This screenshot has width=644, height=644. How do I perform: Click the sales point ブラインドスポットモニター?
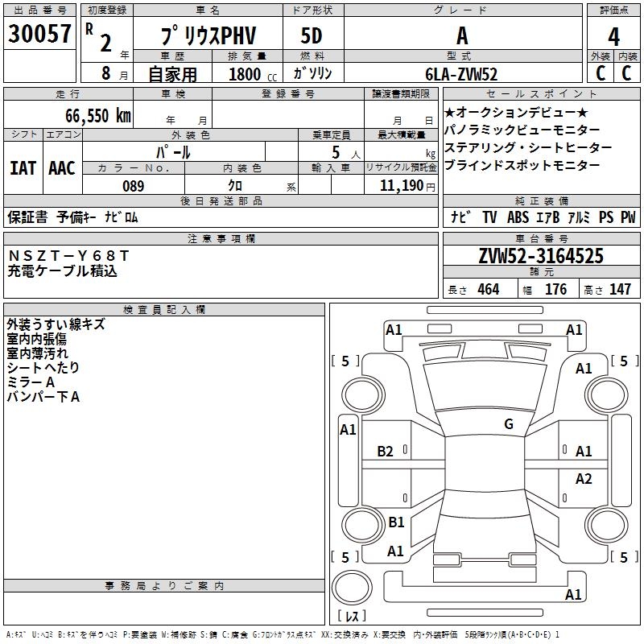[522, 165]
